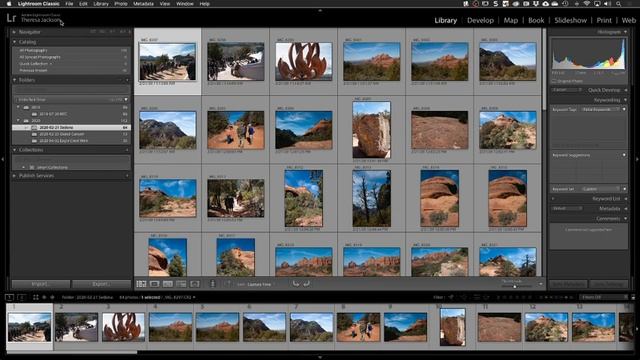Expand the Keyword List panel
This screenshot has height=360, width=640.
[626, 199]
